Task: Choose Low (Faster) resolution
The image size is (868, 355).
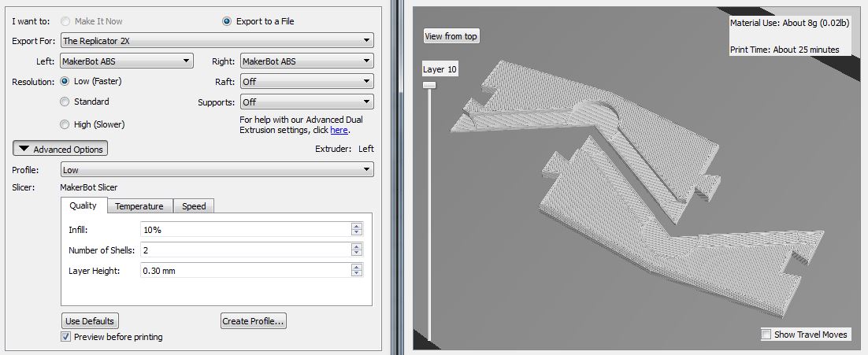Action: coord(65,81)
